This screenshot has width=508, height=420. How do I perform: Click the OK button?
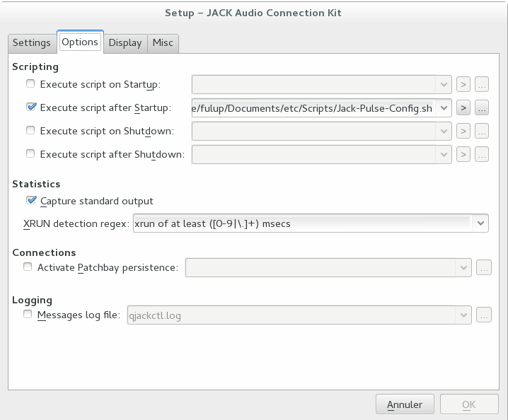pyautogui.click(x=468, y=404)
